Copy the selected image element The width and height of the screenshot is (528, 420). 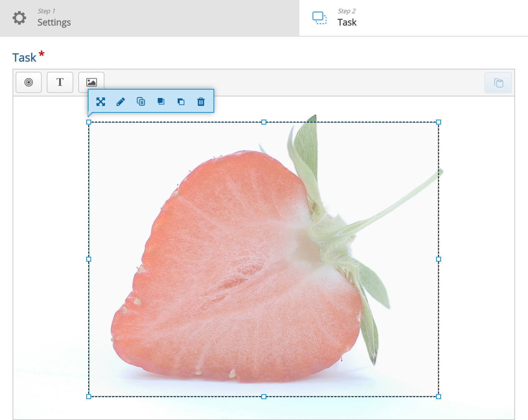tap(141, 101)
